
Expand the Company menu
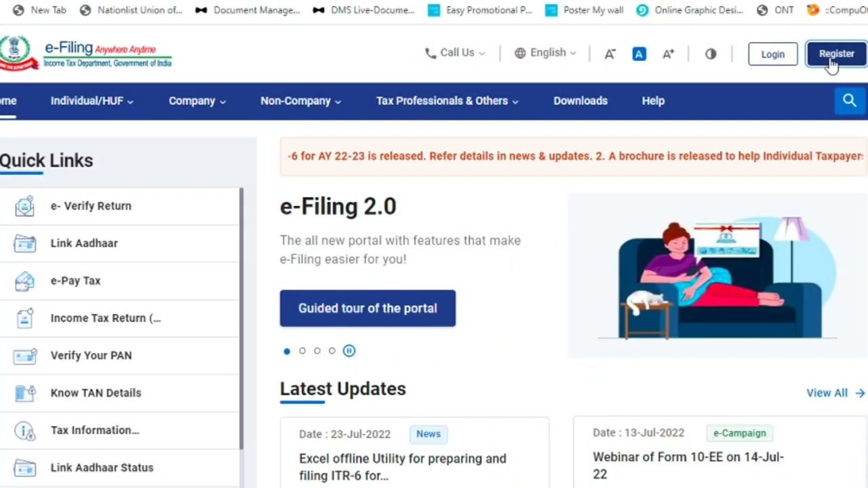pyautogui.click(x=197, y=101)
